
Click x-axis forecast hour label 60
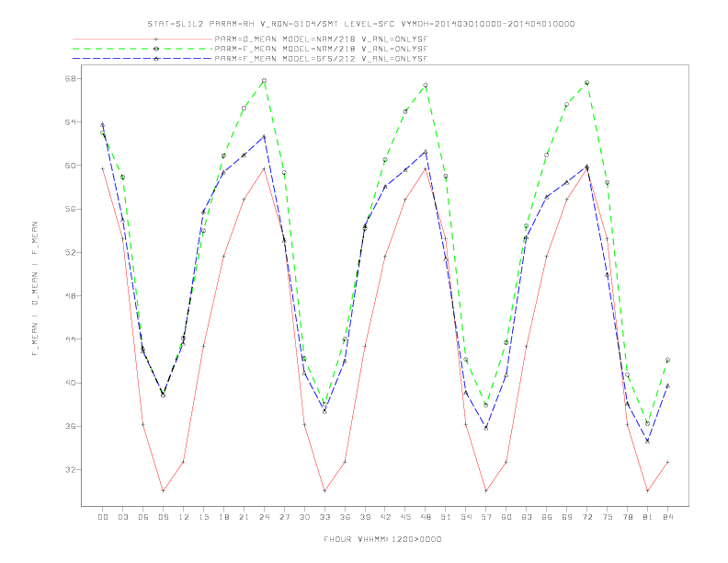(506, 517)
